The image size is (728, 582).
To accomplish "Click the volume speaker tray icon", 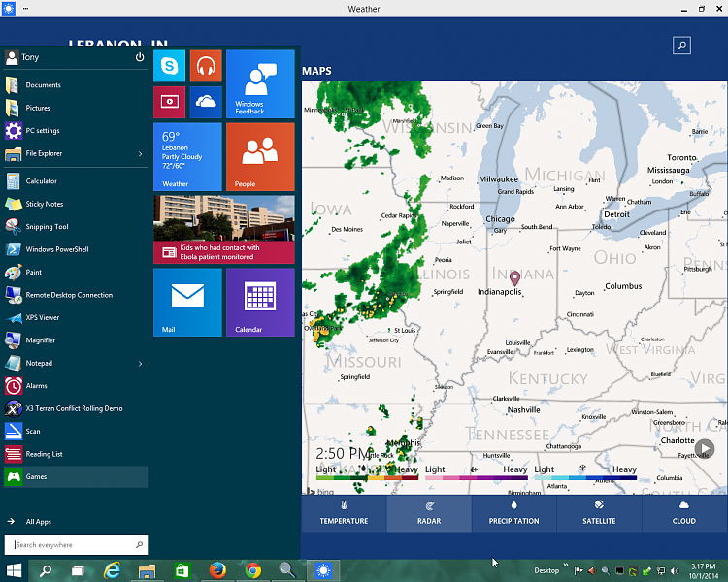I will coord(675,571).
